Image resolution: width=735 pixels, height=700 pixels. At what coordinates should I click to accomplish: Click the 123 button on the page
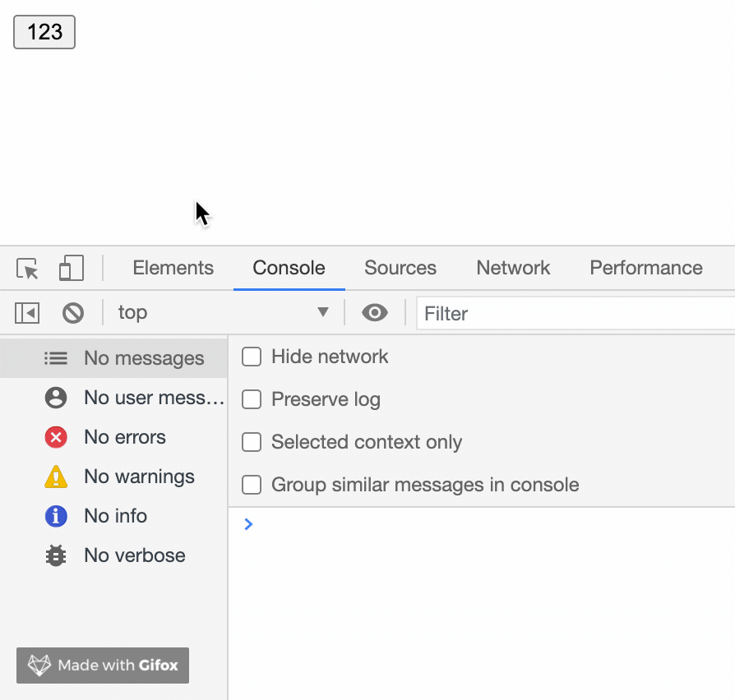pyautogui.click(x=44, y=32)
